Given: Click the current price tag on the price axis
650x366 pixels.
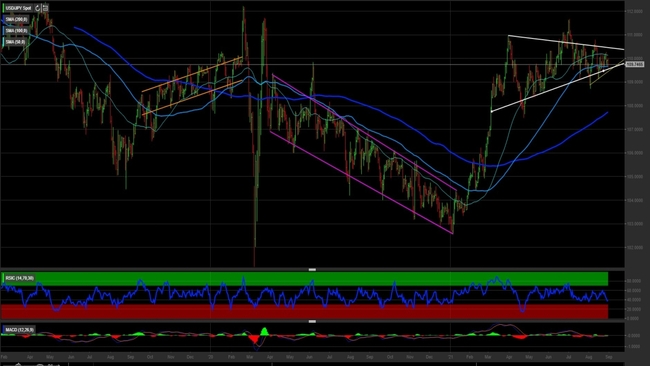Looking at the screenshot, I should click(x=635, y=65).
